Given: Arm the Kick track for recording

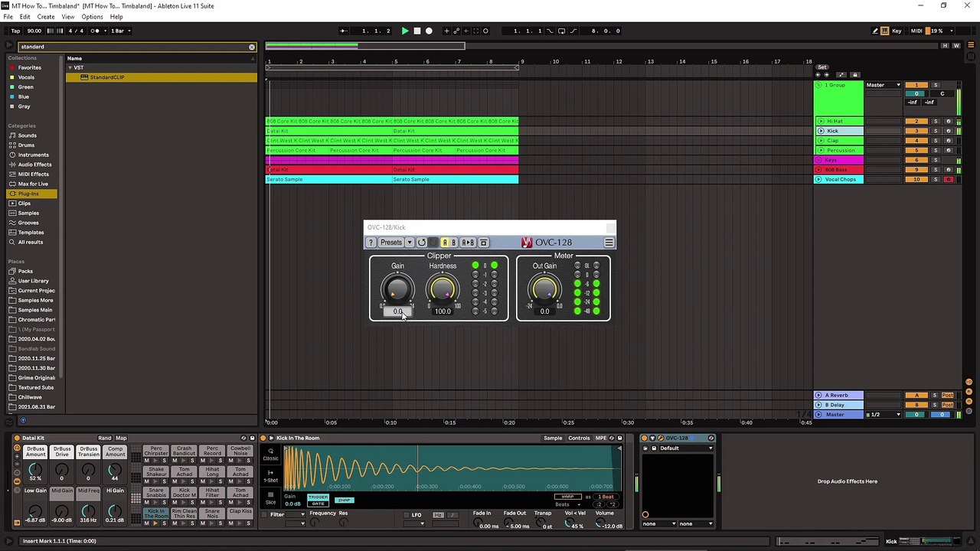Looking at the screenshot, I should point(948,131).
